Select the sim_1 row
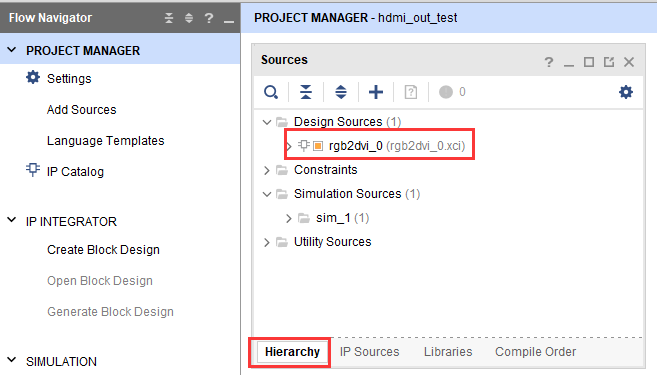Image resolution: width=657 pixels, height=375 pixels. [342, 218]
